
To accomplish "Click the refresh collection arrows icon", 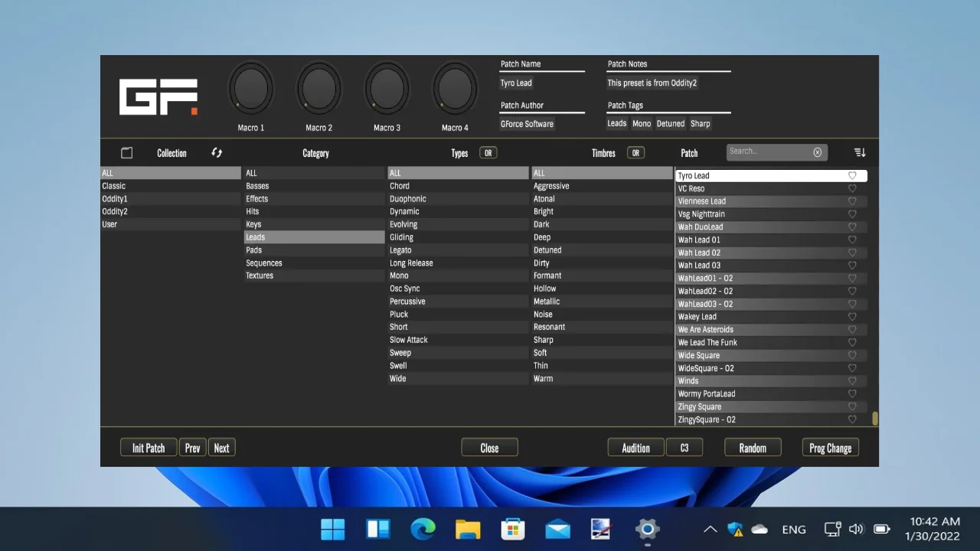I will tap(217, 153).
